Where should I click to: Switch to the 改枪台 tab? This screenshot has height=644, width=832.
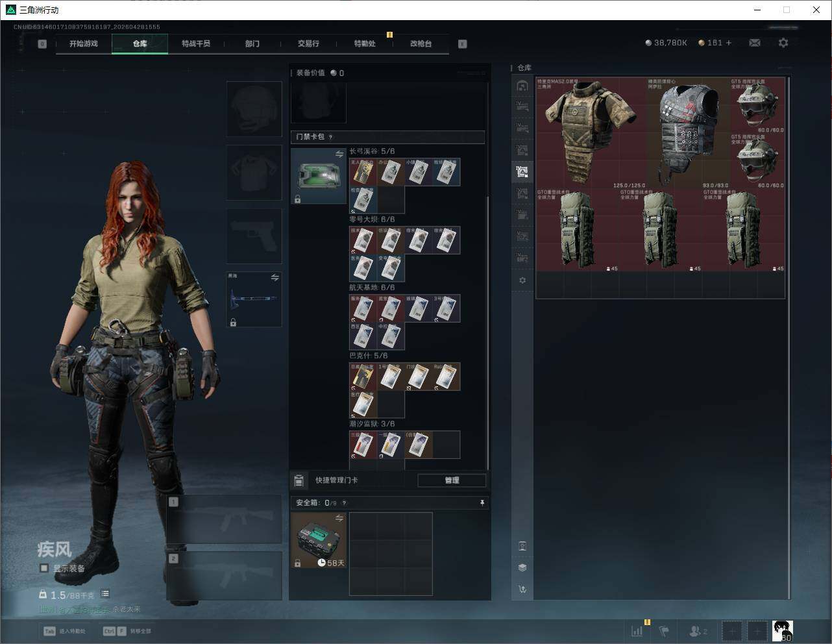421,43
